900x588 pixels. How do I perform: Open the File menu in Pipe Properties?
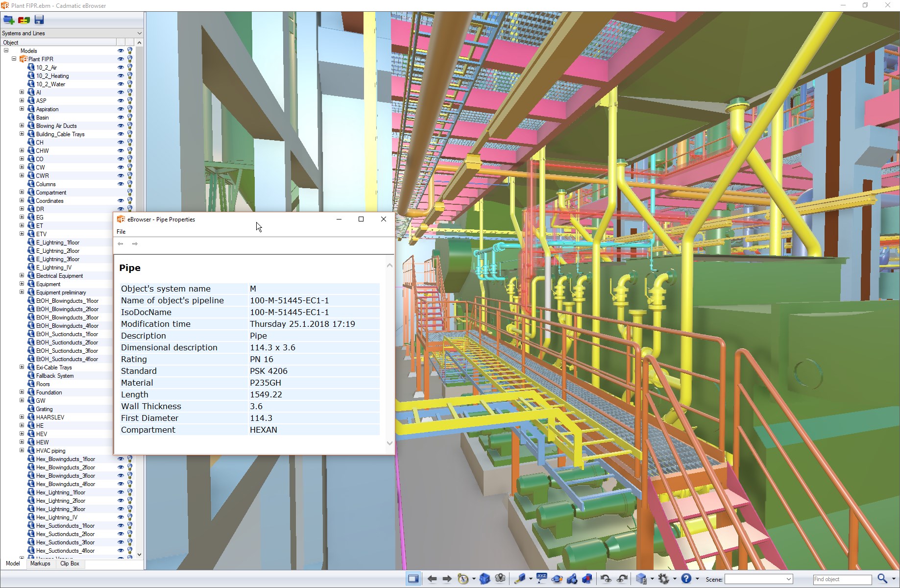coord(121,232)
